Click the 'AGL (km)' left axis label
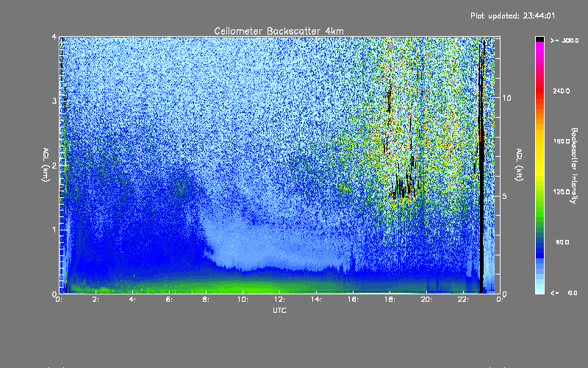Image resolution: width=588 pixels, height=368 pixels. (46, 164)
